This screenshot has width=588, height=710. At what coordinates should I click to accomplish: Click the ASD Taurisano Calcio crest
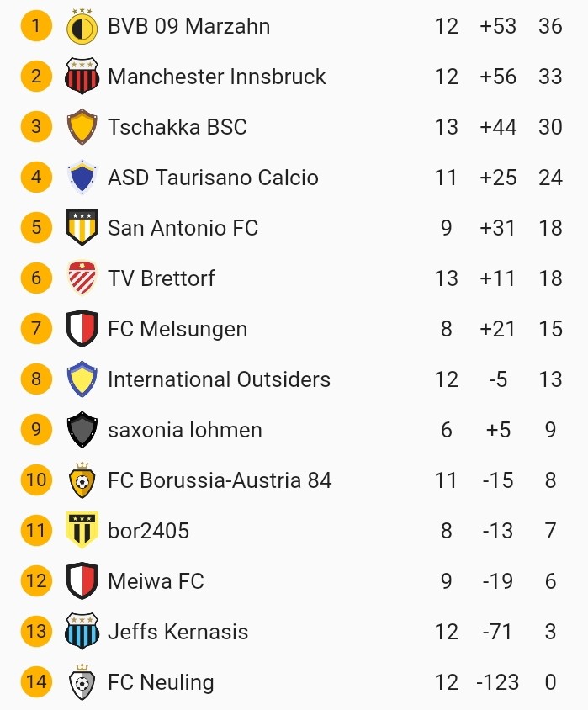click(x=82, y=177)
